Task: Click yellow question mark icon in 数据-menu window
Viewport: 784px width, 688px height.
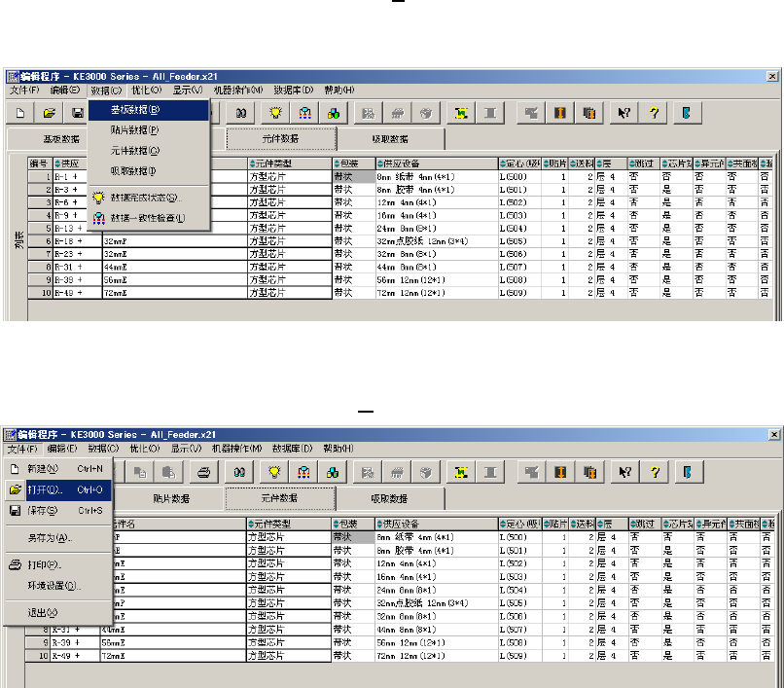Action: click(x=654, y=113)
